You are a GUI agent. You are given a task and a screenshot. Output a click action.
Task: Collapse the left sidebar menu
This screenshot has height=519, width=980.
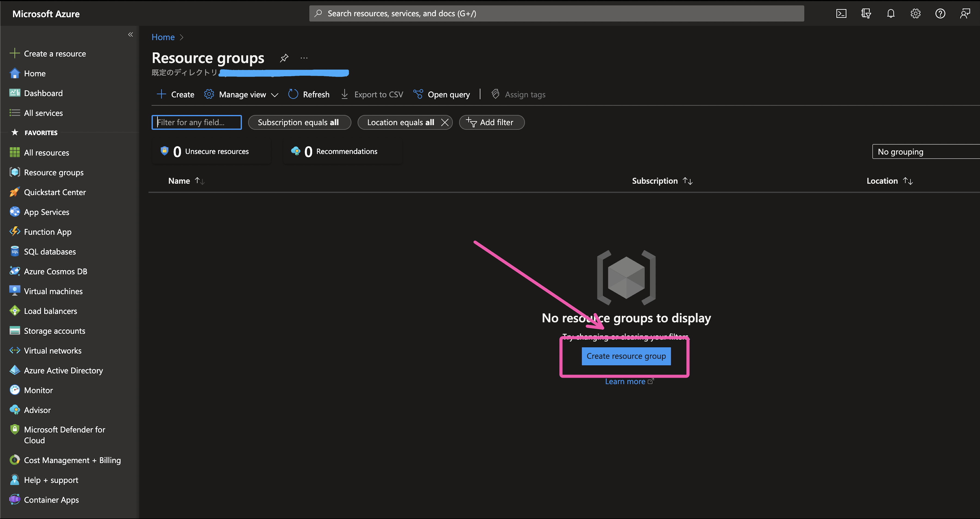coord(130,35)
